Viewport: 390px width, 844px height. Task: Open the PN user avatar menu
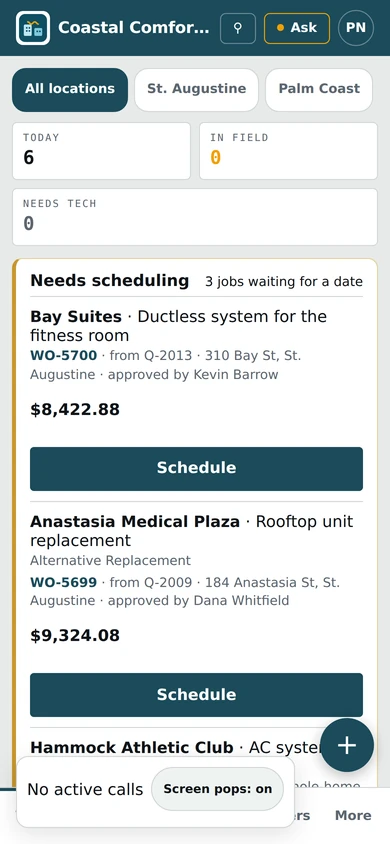tap(356, 28)
